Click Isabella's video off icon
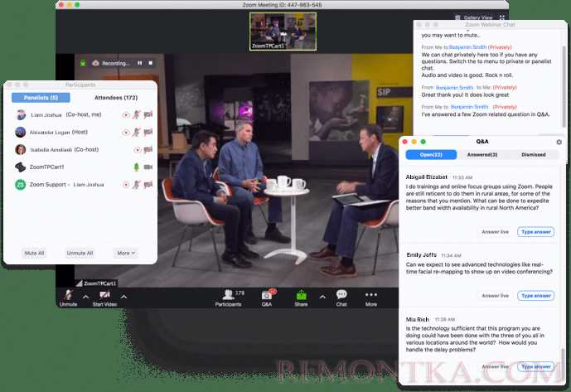 point(148,149)
